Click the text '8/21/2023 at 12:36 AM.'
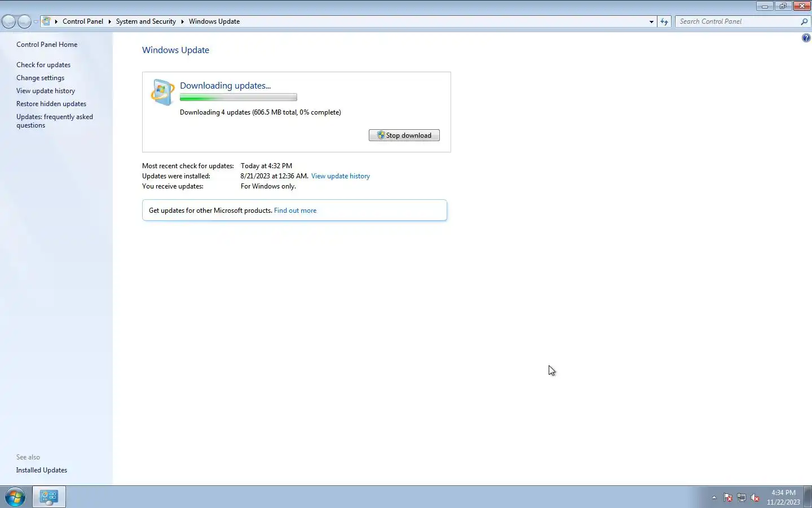Screen dimensions: 812x508 coord(275,176)
